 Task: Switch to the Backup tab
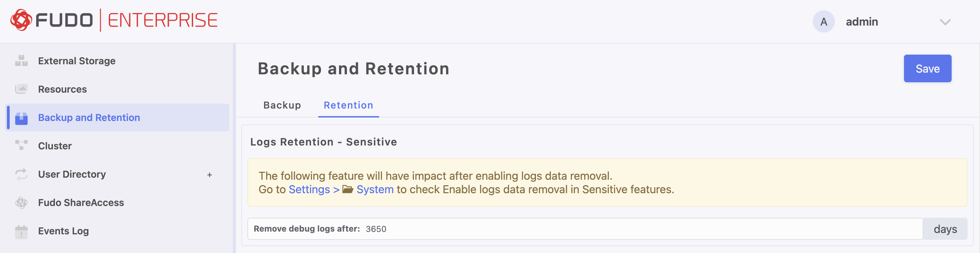pyautogui.click(x=282, y=105)
